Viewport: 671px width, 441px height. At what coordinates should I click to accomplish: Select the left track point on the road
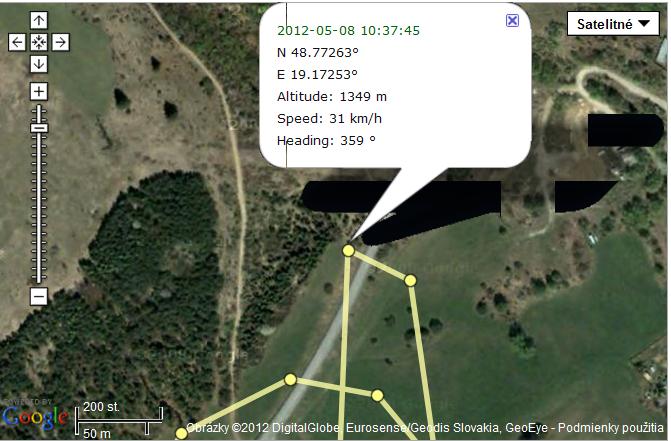click(290, 379)
